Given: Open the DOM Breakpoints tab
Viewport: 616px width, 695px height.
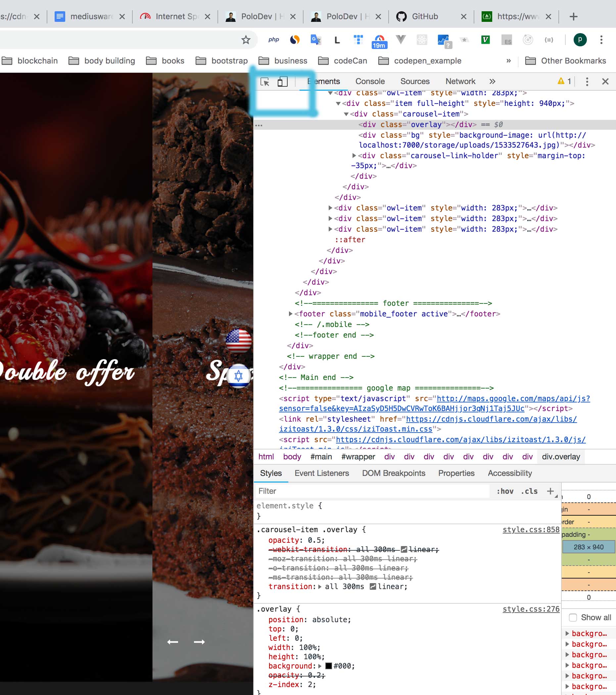Looking at the screenshot, I should coord(394,473).
